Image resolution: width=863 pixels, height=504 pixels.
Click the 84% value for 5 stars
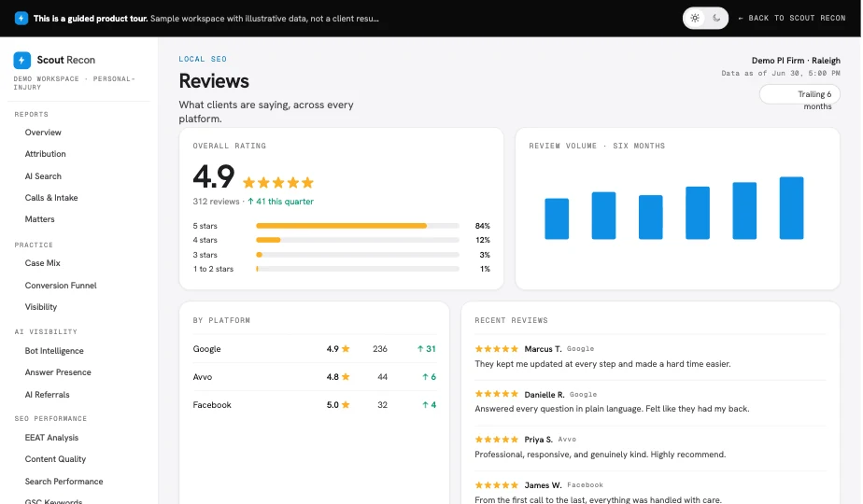482,226
